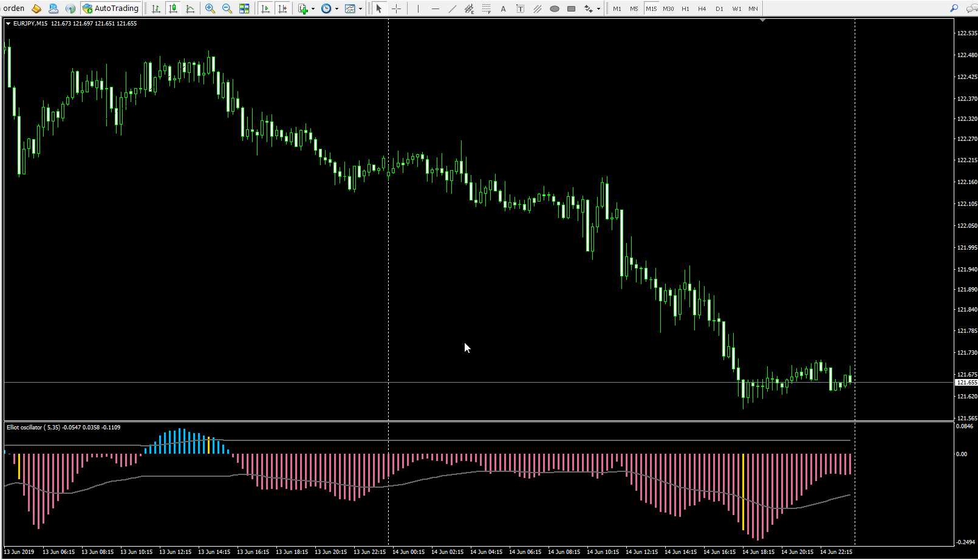
Task: Click the '13 Jun 2019' date label
Action: point(19,552)
